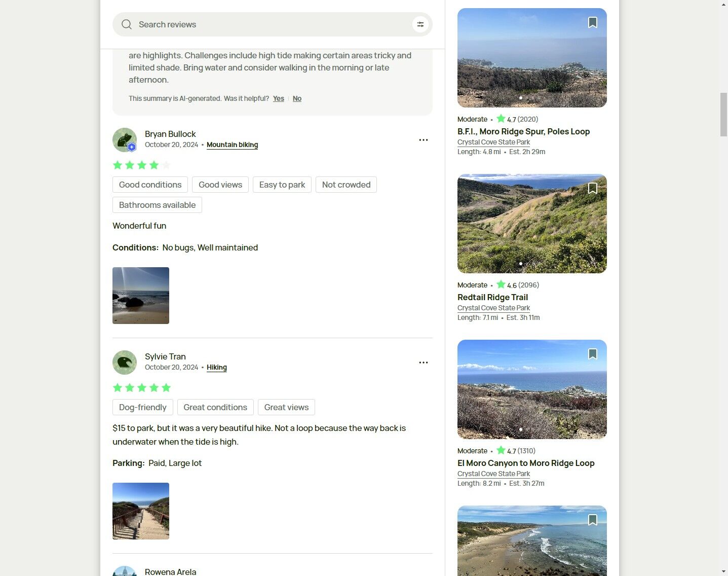Open Sylvie Tran's stairway photo
728x576 pixels.
point(141,511)
